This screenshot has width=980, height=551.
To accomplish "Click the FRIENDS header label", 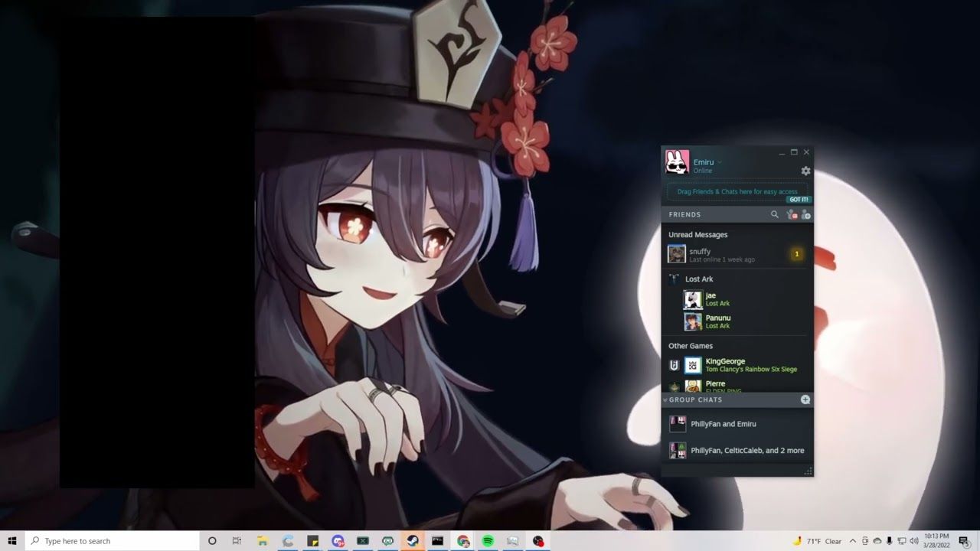I will tap(684, 215).
